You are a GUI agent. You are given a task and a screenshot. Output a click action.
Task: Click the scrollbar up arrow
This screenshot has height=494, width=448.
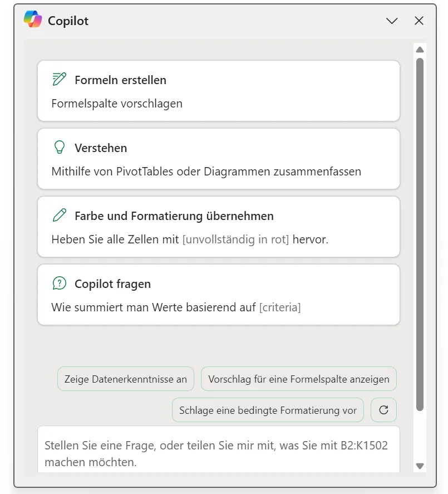click(x=420, y=50)
